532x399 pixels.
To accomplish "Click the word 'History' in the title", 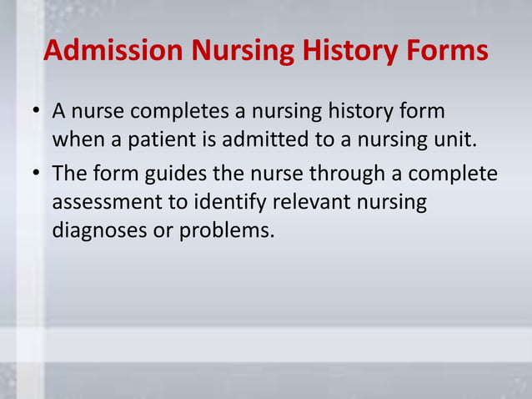I will click(x=350, y=51).
